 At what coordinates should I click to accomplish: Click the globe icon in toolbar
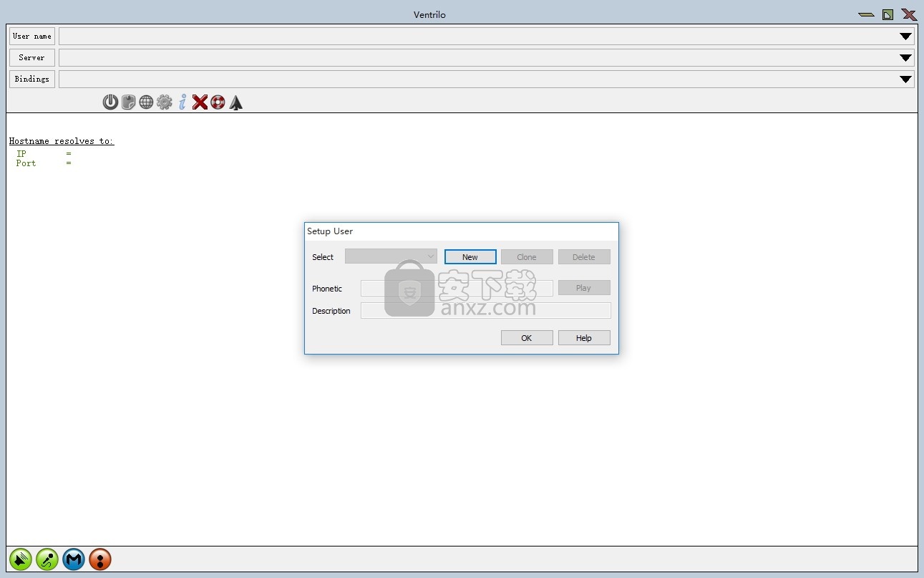(x=146, y=102)
